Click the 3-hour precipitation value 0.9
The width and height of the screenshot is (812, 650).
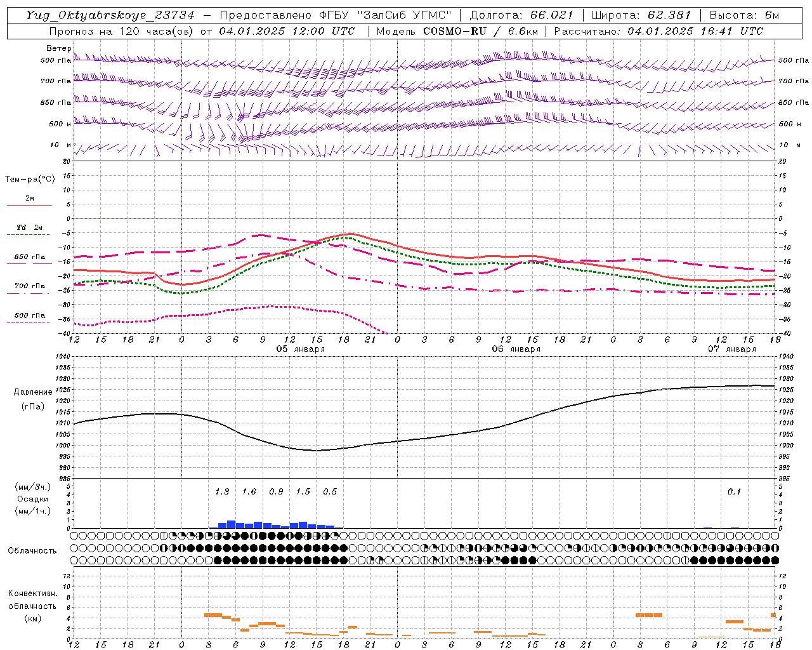276,492
